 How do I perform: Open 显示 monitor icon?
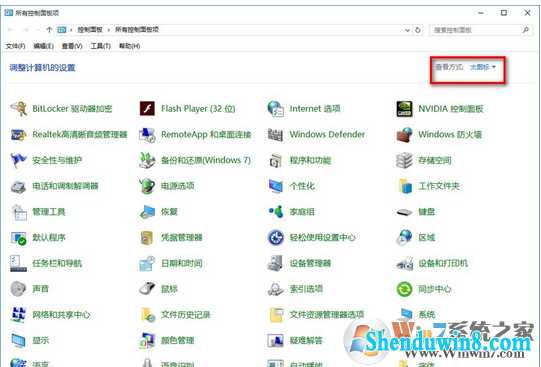click(x=18, y=340)
